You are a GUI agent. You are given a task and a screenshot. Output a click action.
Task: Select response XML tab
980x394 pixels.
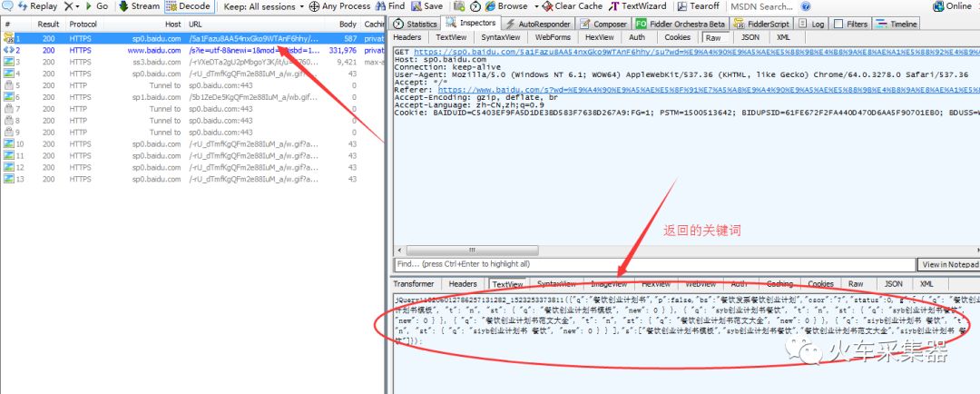point(926,284)
